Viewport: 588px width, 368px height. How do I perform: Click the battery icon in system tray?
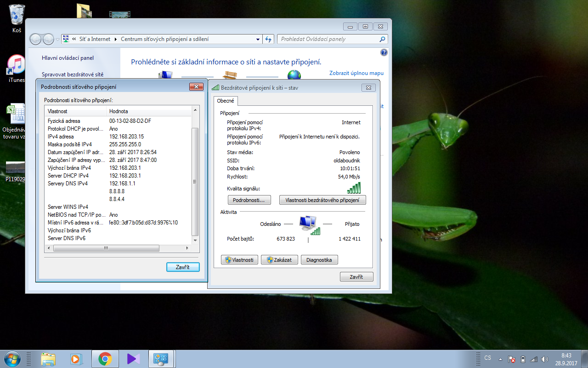tap(523, 359)
